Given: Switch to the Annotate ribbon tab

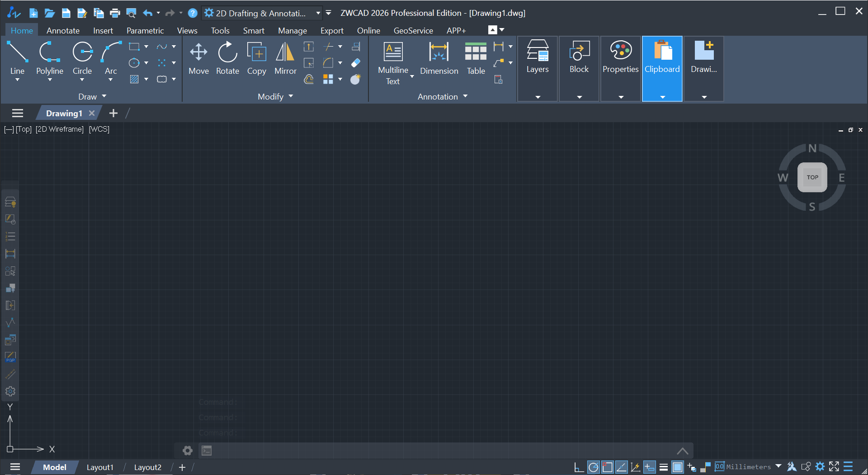Looking at the screenshot, I should [63, 30].
